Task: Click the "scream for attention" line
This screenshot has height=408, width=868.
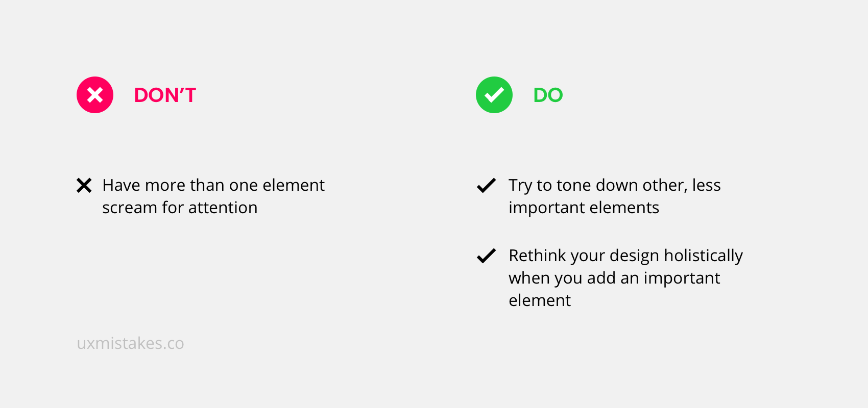Action: pyautogui.click(x=180, y=208)
